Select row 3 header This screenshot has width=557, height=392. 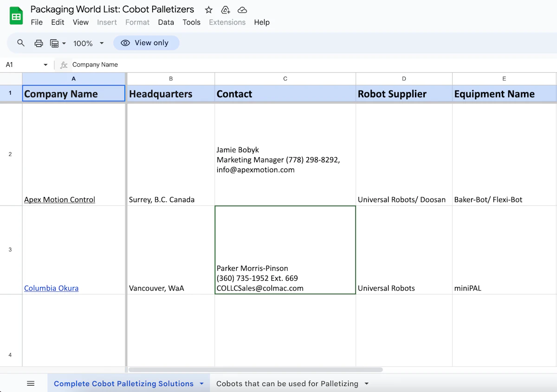click(11, 250)
